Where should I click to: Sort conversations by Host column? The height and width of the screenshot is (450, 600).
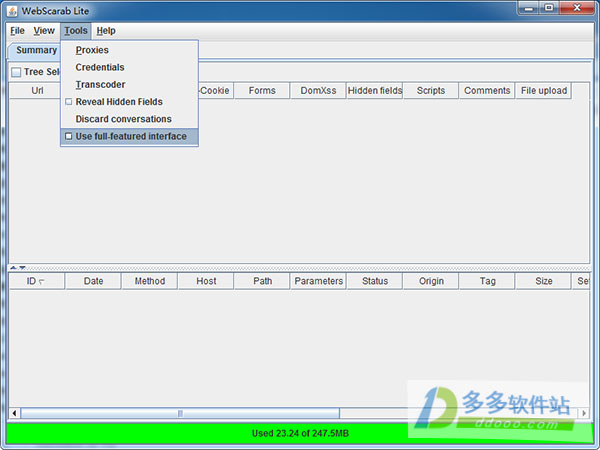[206, 281]
